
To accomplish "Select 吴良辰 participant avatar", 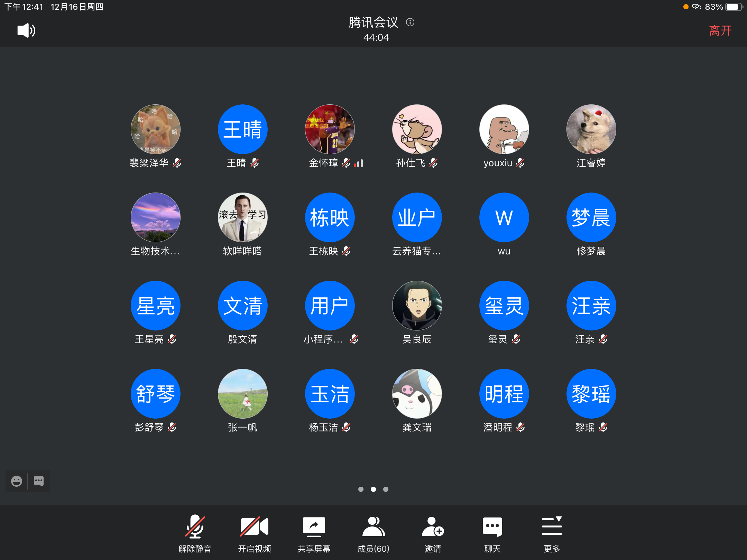I will tap(417, 306).
